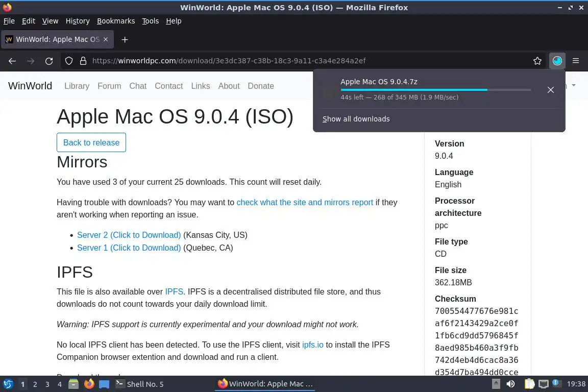The image size is (588, 392).
Task: Open the tracking protection shield icon
Action: click(x=68, y=61)
